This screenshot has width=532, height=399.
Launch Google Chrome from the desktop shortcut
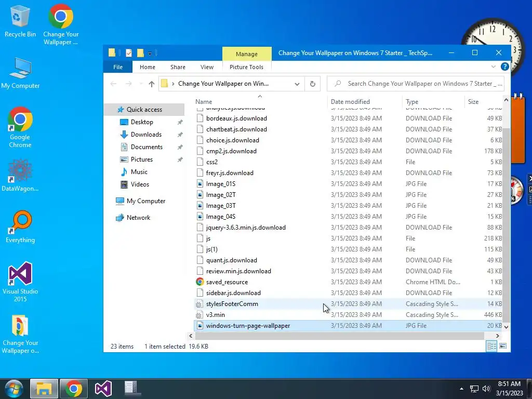click(x=20, y=128)
